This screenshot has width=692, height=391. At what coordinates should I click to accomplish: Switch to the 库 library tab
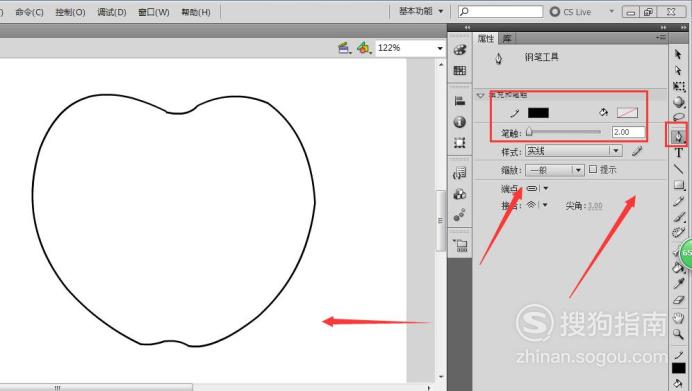507,38
